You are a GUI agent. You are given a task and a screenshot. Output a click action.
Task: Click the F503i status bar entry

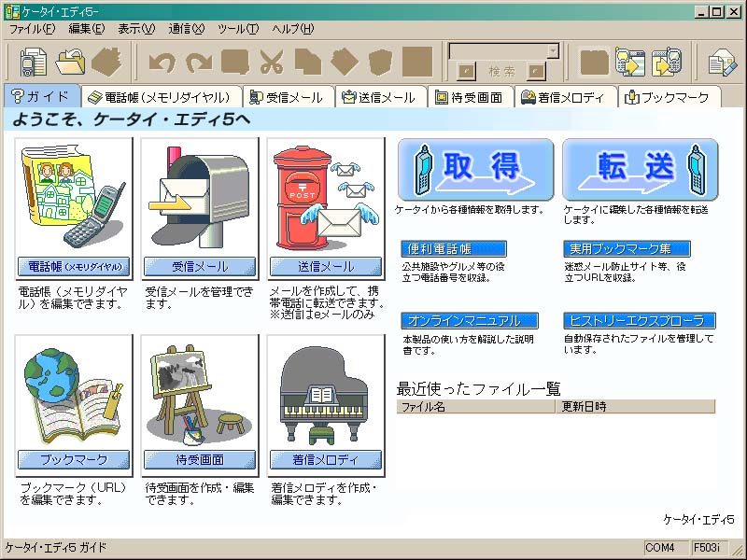coord(709,548)
